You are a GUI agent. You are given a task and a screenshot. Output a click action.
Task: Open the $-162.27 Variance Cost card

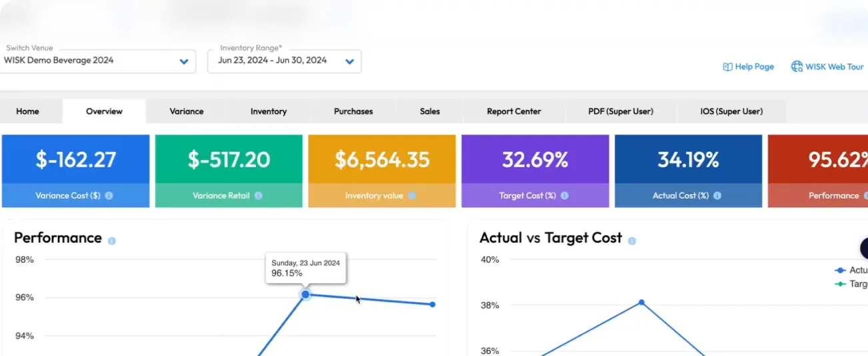coord(76,171)
